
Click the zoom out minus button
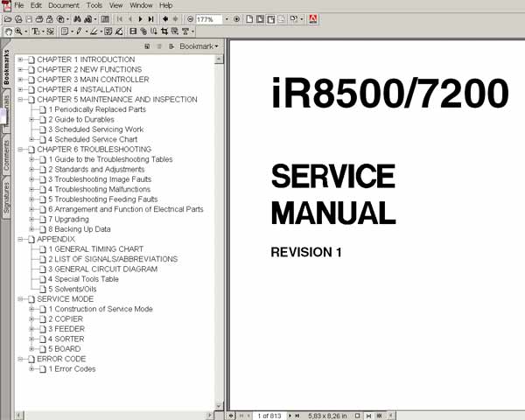pyautogui.click(x=190, y=19)
